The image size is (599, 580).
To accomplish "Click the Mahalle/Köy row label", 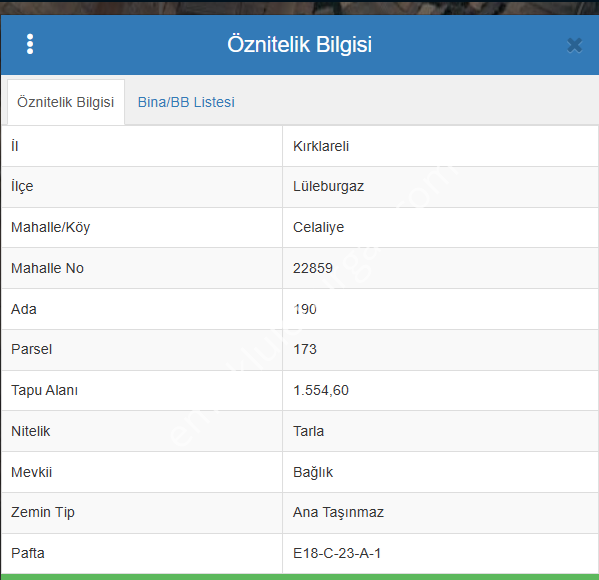I will 50,227.
